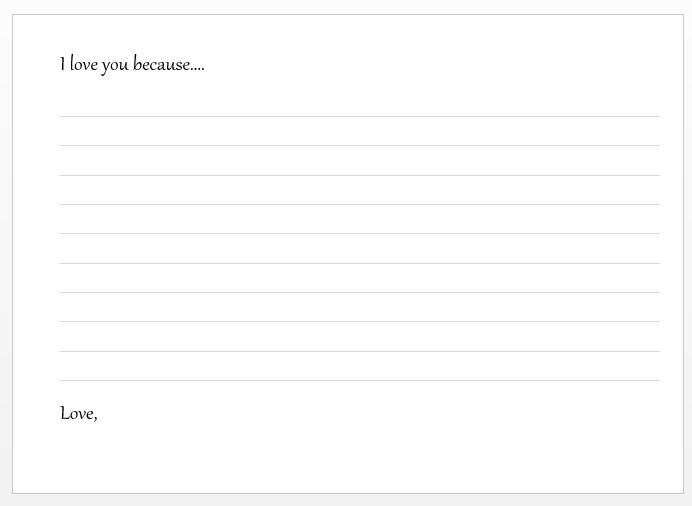Click the eighth ruled writing line
692x506 pixels.
(x=360, y=322)
